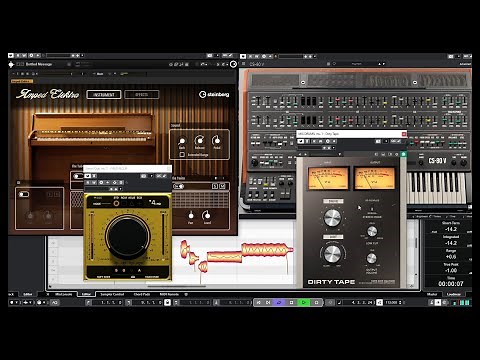This screenshot has width=480, height=360.
Task: Click the editor horizontal scrollbar
Action: coord(177,286)
